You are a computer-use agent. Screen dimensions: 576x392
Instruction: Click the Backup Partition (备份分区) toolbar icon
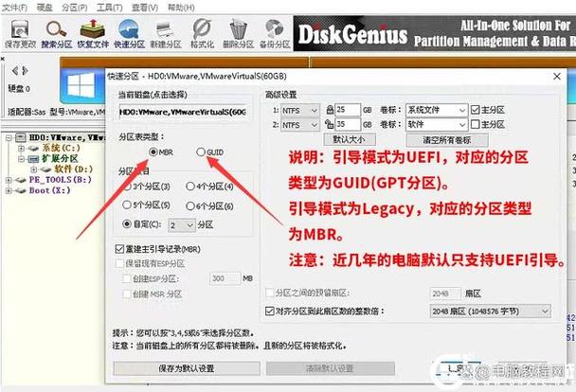tap(275, 33)
